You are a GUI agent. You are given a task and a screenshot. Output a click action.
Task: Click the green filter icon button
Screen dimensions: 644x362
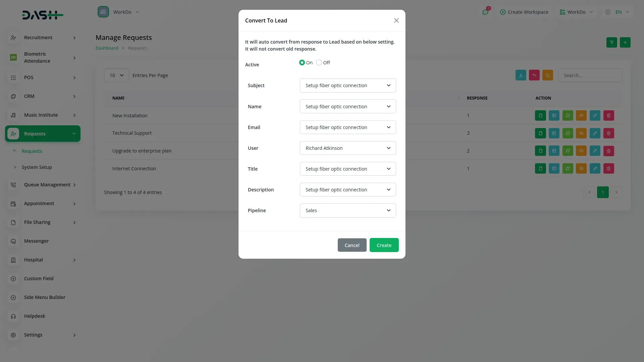coord(611,43)
